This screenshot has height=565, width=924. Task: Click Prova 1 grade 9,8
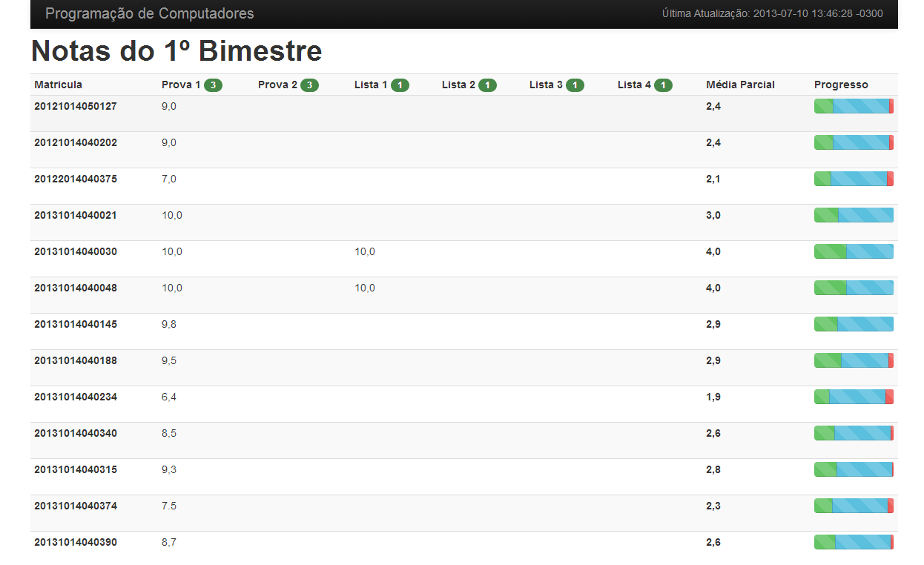tap(169, 324)
